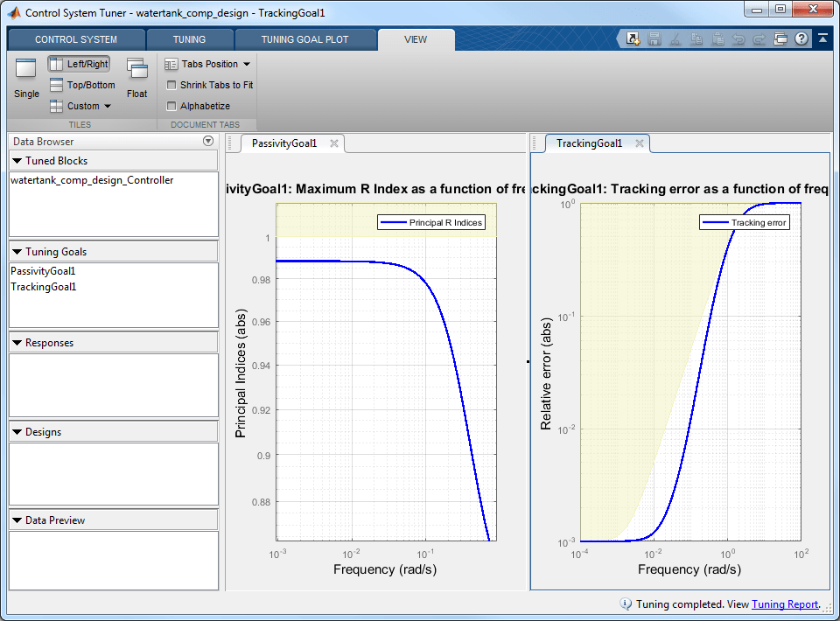Select TrackingGoal1 in Tuning Goals list
The image size is (840, 621).
coord(44,286)
